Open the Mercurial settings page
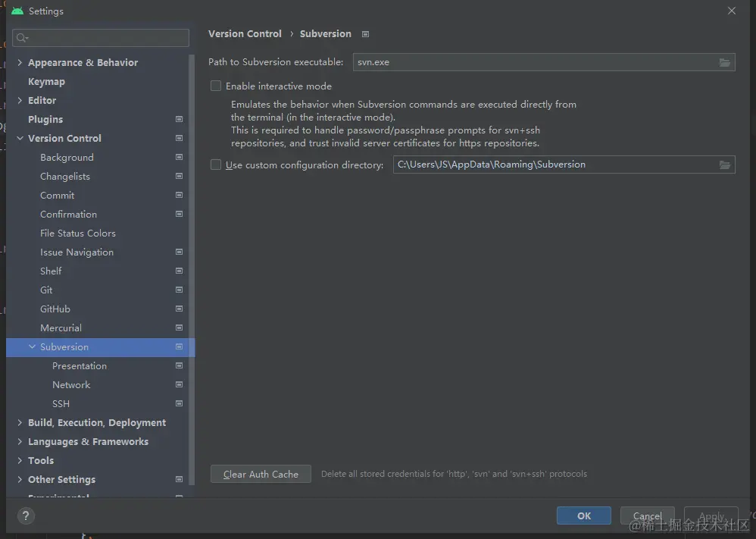 (61, 327)
